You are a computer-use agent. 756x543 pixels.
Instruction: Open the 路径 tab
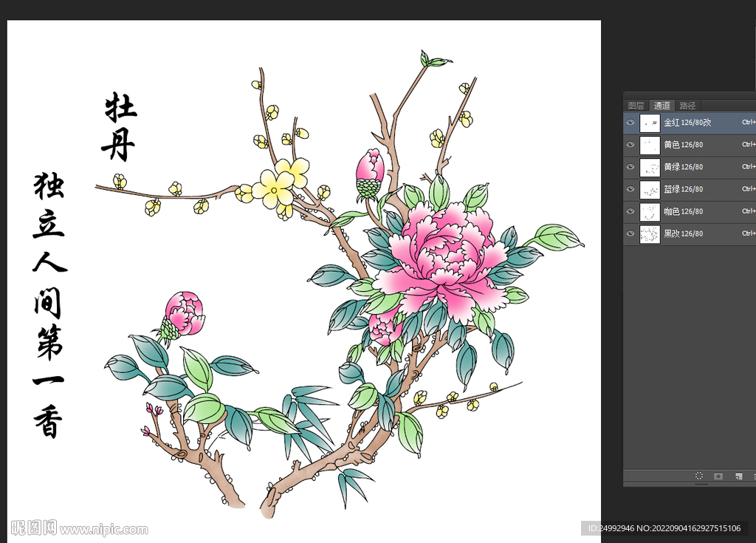point(687,105)
